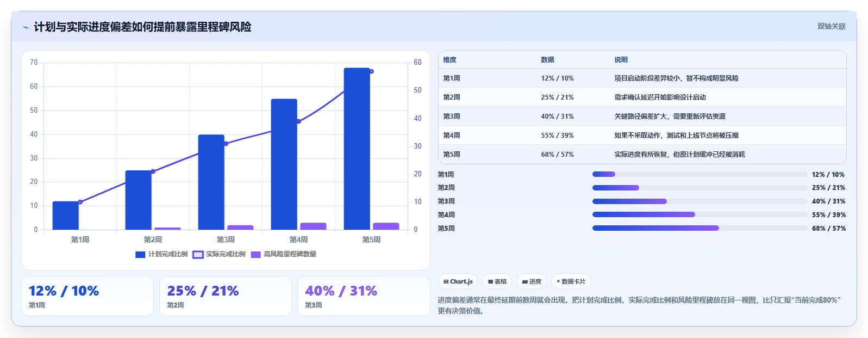Click the Chart.js tag icon

click(x=446, y=281)
